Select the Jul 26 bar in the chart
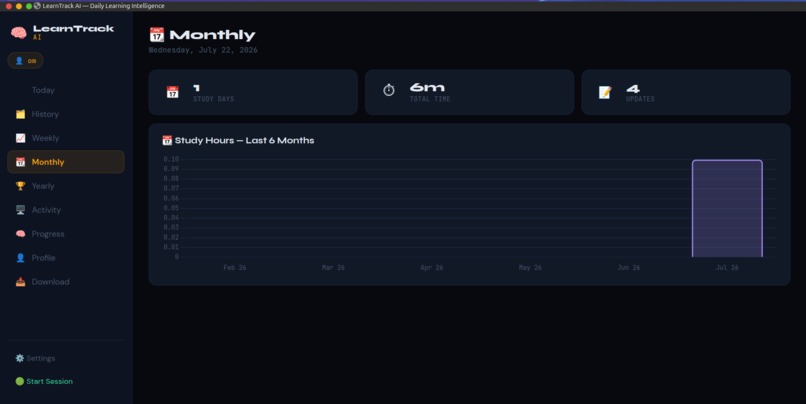 727,209
